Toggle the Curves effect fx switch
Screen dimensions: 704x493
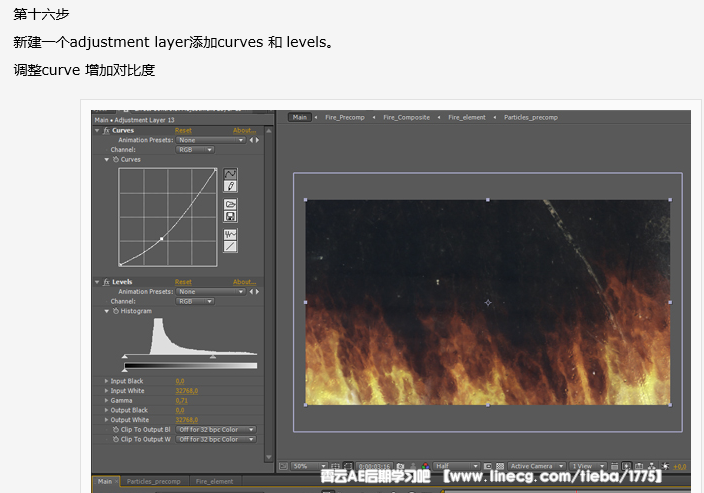click(x=106, y=130)
